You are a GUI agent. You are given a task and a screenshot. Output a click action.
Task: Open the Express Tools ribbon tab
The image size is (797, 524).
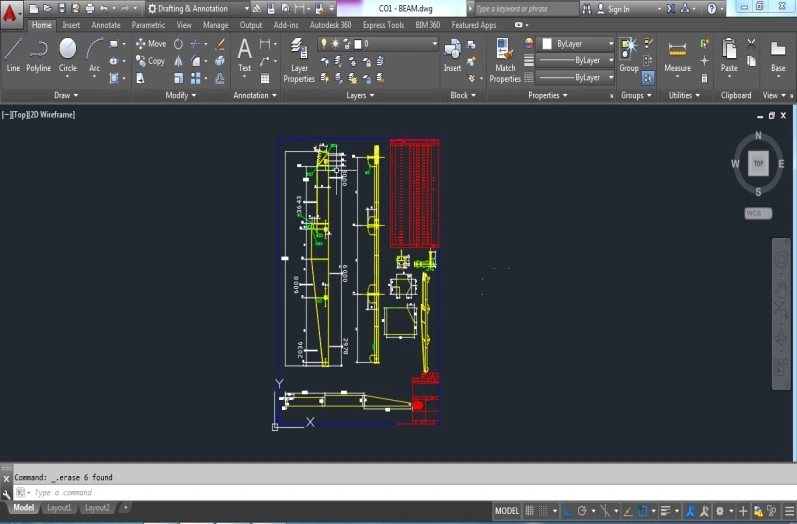383,25
